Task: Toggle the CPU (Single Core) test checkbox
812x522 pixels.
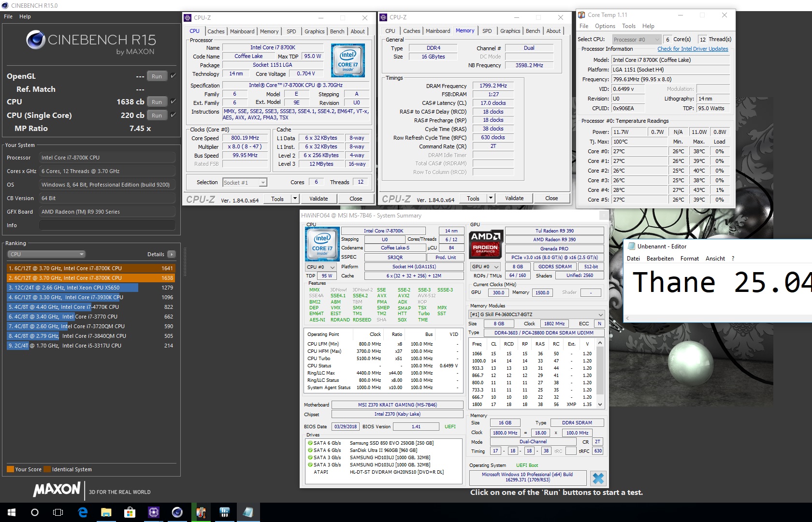Action: tap(173, 115)
